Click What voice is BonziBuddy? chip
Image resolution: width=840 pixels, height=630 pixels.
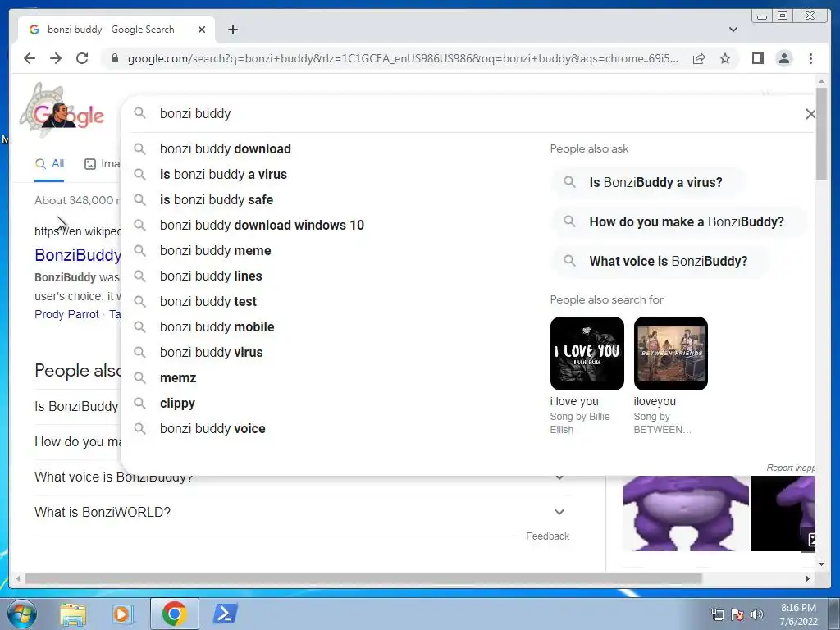pos(661,262)
